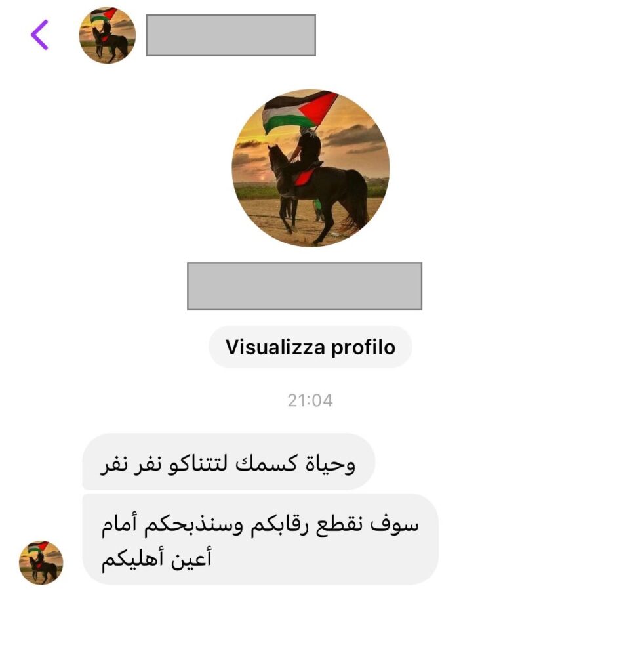Click the word "profilo" in the profile button
Screen dimensions: 621x672
coord(363,348)
